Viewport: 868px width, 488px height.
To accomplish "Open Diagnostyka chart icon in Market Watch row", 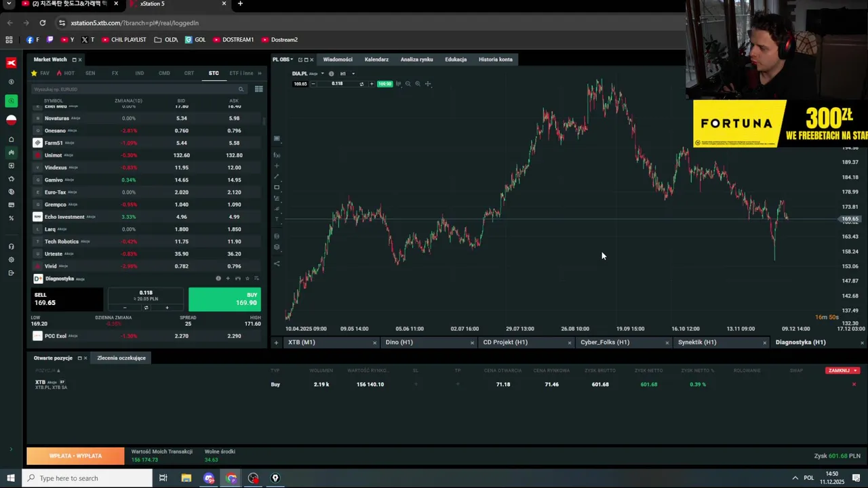I will (x=237, y=279).
